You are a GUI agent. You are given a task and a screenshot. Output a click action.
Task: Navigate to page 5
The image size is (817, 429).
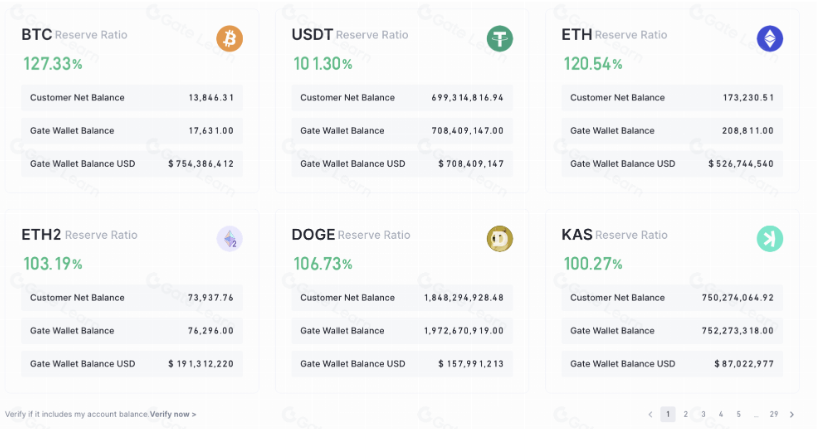point(738,414)
